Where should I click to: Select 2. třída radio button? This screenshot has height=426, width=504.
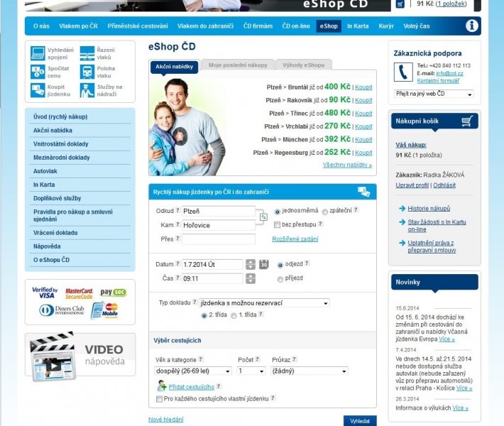click(x=204, y=316)
